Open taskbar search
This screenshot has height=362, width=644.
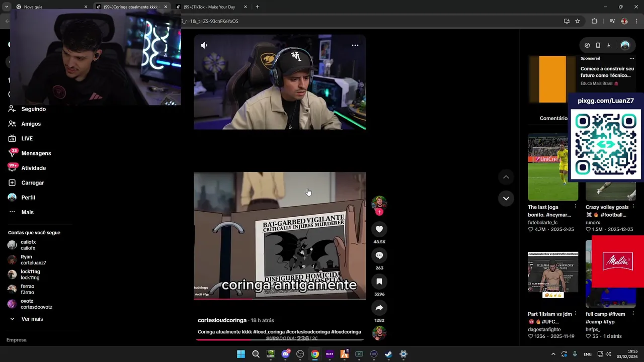pos(256,354)
